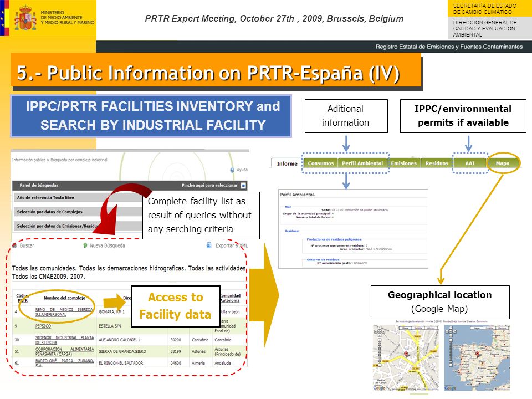Click the Spanish ministry coat of arms logo

click(25, 18)
